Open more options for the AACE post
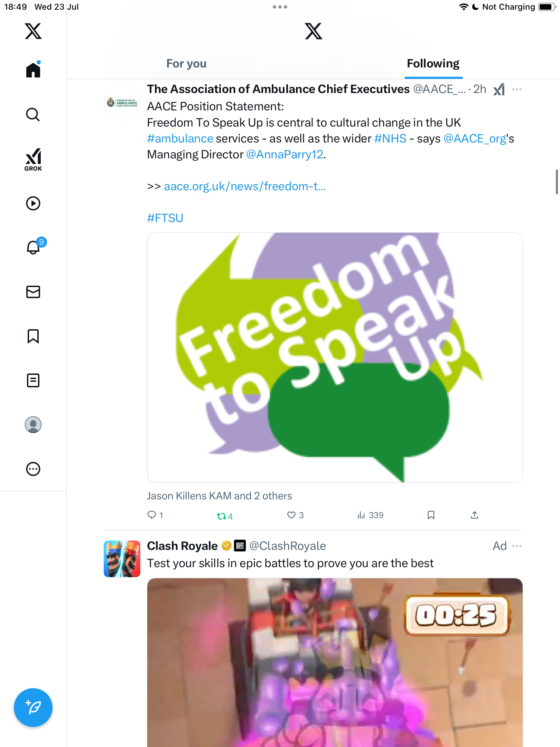 click(x=517, y=89)
